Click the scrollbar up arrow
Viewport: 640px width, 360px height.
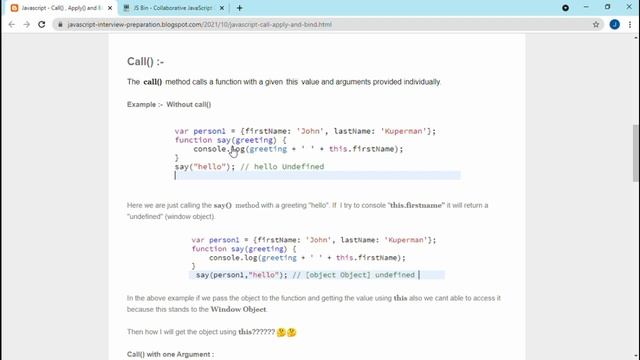[x=636, y=38]
